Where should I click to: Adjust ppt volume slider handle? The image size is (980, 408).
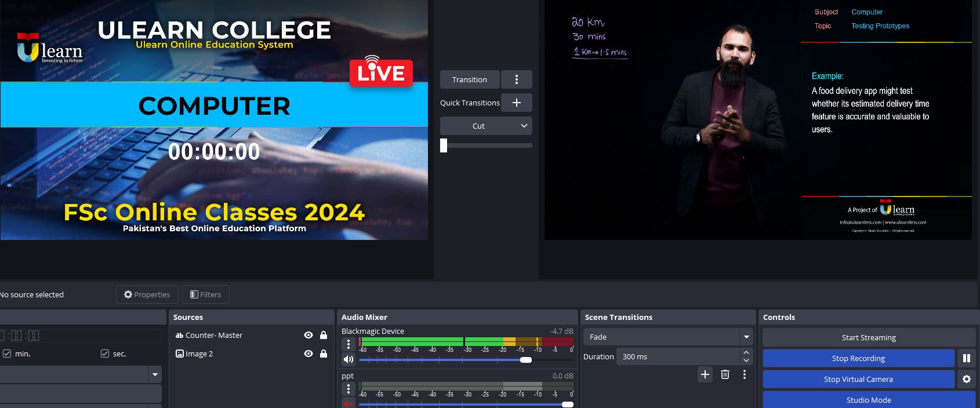568,405
